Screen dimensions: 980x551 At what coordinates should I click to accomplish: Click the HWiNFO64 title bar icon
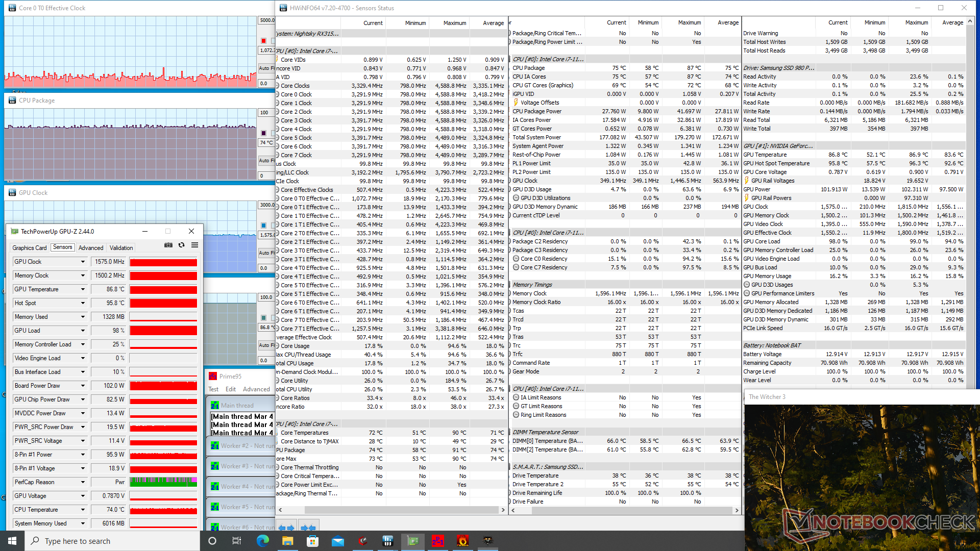pos(283,8)
